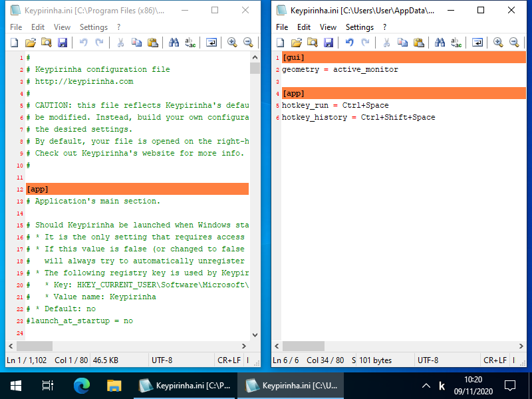
Task: Click '#launch_at_startup = no' line
Action: 80,321
